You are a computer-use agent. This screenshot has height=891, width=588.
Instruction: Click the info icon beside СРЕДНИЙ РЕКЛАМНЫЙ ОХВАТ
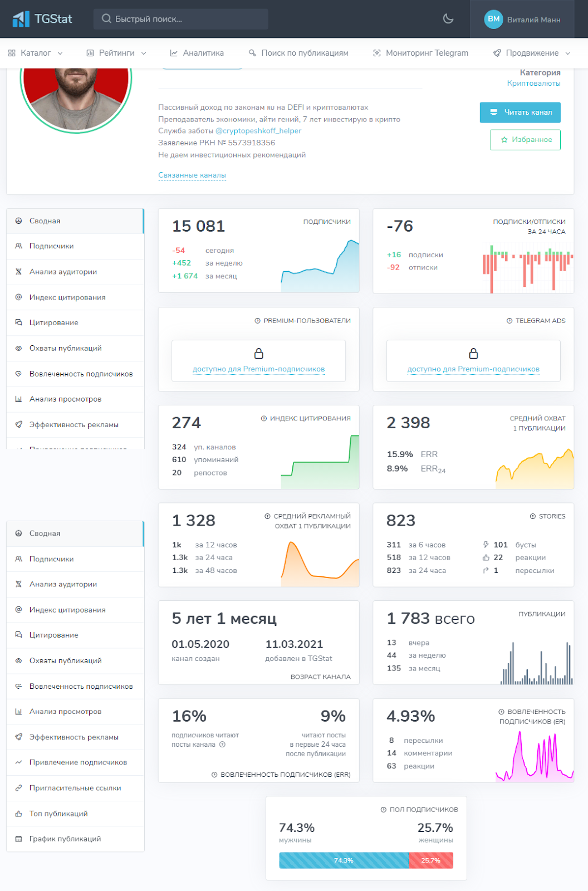point(268,517)
